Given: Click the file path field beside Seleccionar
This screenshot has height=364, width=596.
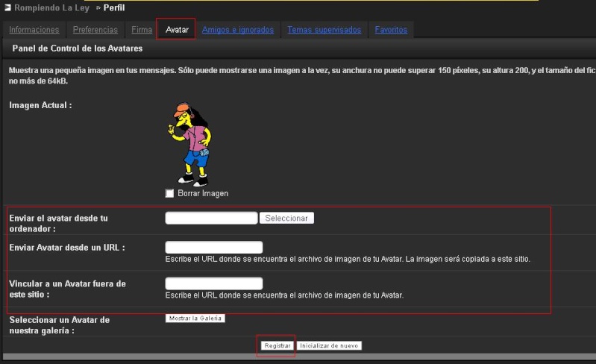Looking at the screenshot, I should 211,218.
